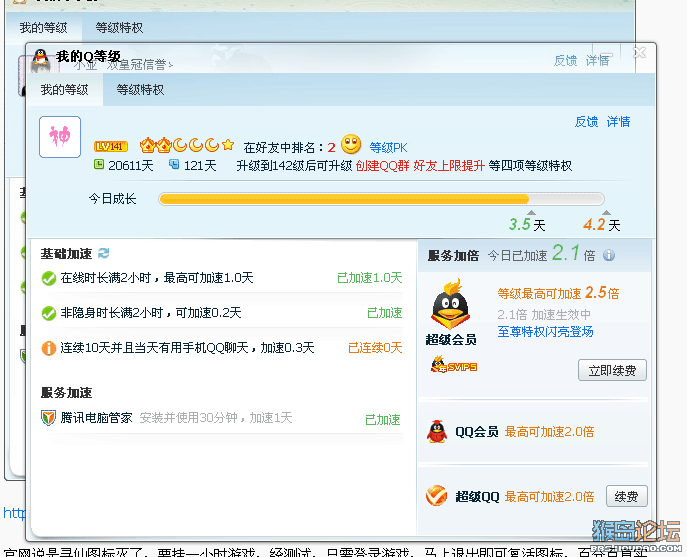Click the green 20611天 days icon

pos(99,165)
